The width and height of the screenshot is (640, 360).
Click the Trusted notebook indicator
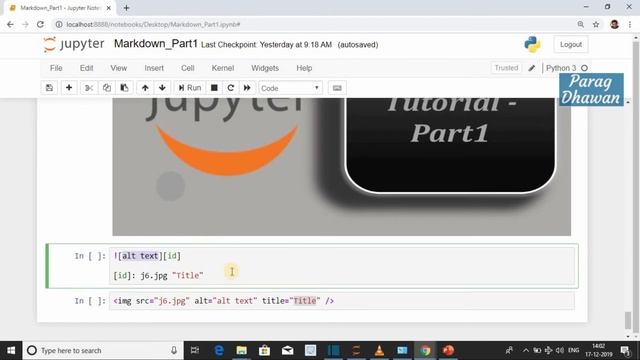coord(506,68)
